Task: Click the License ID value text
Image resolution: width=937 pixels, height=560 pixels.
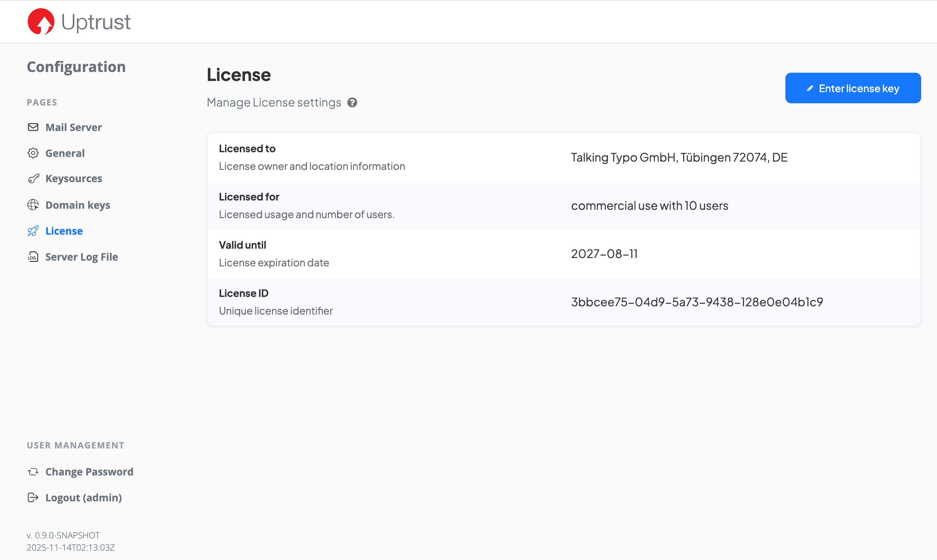Action: tap(696, 302)
